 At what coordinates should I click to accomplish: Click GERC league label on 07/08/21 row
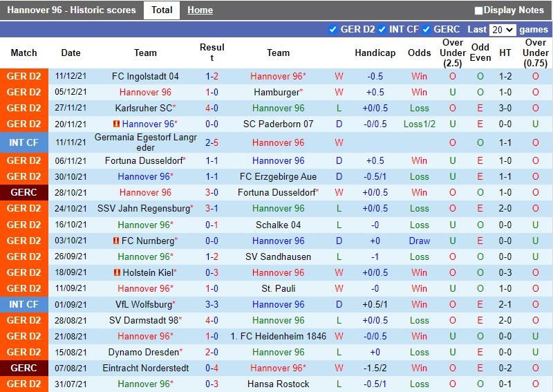(x=24, y=368)
